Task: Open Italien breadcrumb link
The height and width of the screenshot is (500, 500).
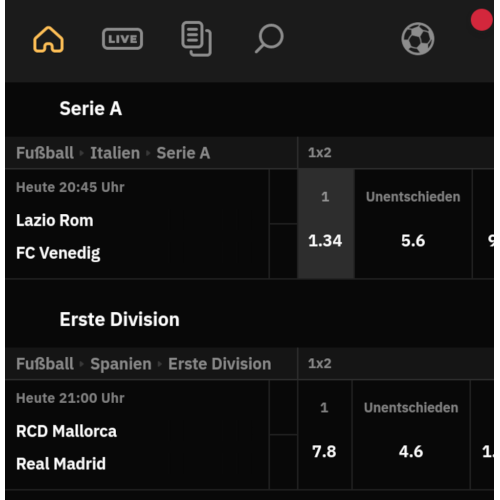Action: tap(115, 153)
